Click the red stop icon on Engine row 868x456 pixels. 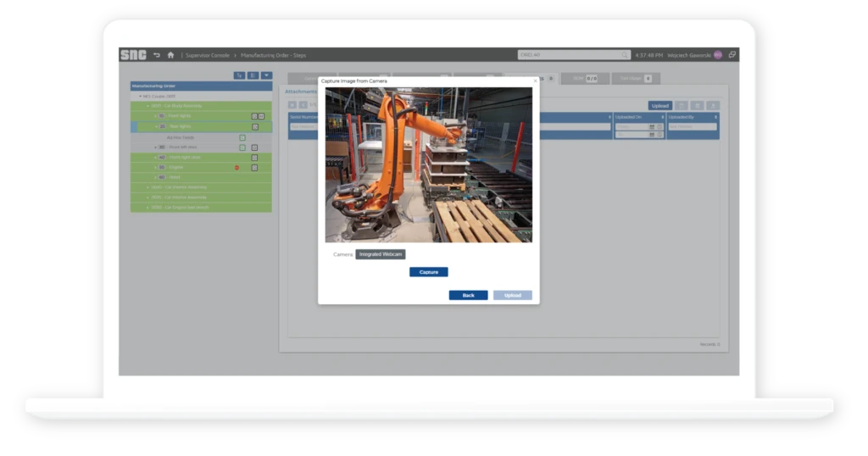236,167
